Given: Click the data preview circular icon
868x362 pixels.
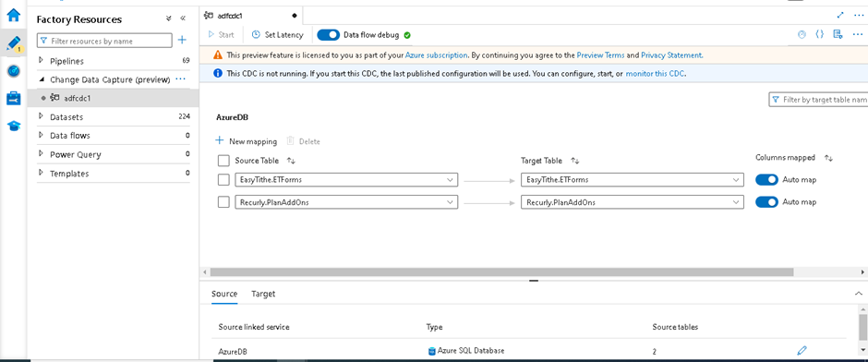Looking at the screenshot, I should [802, 34].
